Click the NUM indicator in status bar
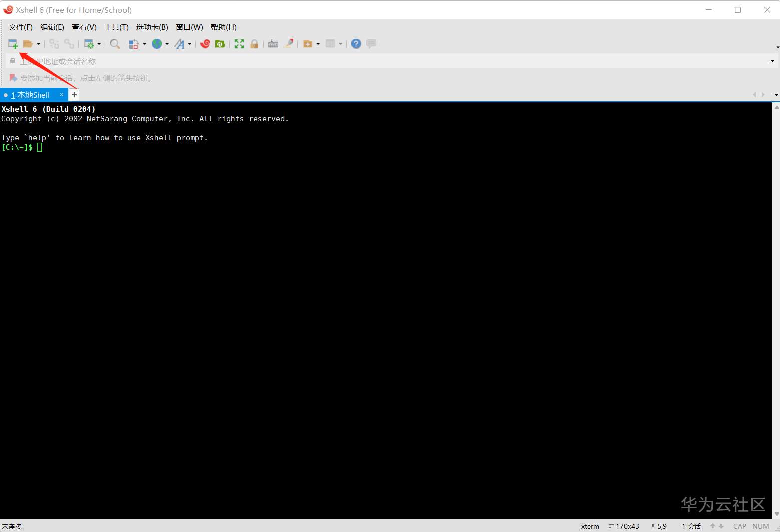Viewport: 780px width, 532px height. (x=761, y=526)
